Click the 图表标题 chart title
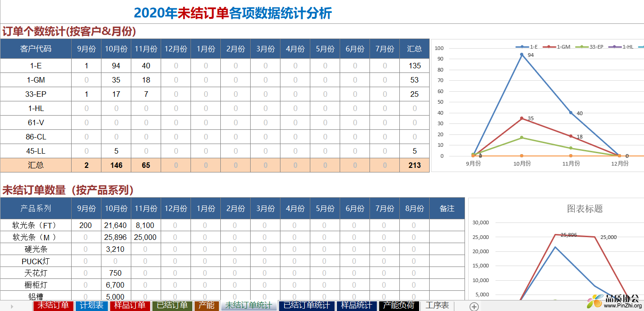 click(x=585, y=209)
